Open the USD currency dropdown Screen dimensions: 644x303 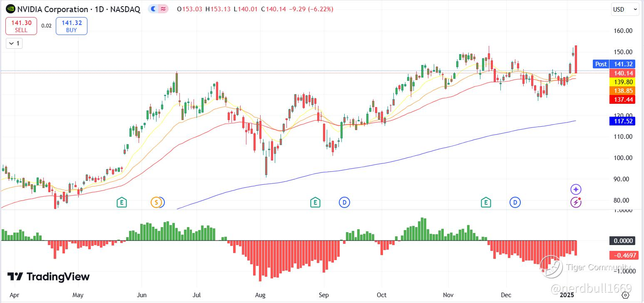coord(624,9)
